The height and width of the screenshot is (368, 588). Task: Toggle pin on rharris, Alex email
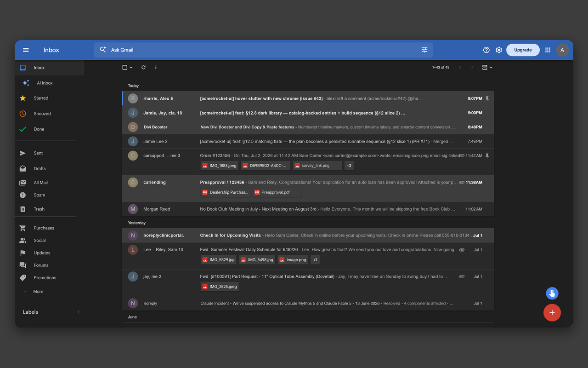coord(487,98)
